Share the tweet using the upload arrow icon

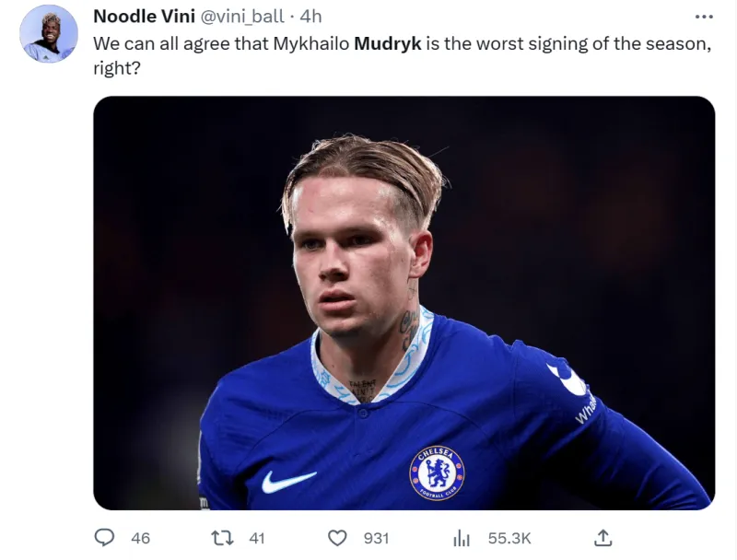pyautogui.click(x=602, y=538)
